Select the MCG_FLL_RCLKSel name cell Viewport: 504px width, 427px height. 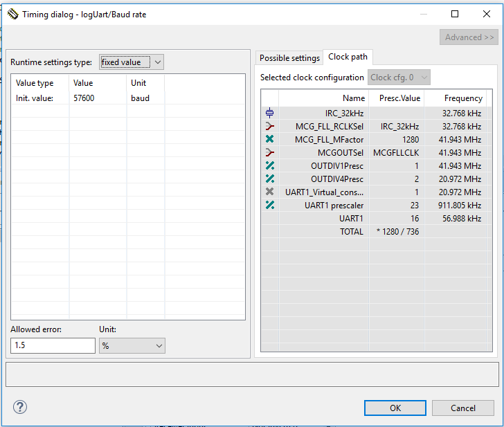click(324, 126)
